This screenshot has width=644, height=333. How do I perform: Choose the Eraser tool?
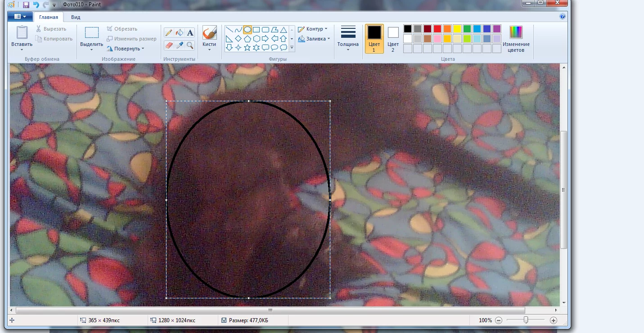click(x=169, y=45)
